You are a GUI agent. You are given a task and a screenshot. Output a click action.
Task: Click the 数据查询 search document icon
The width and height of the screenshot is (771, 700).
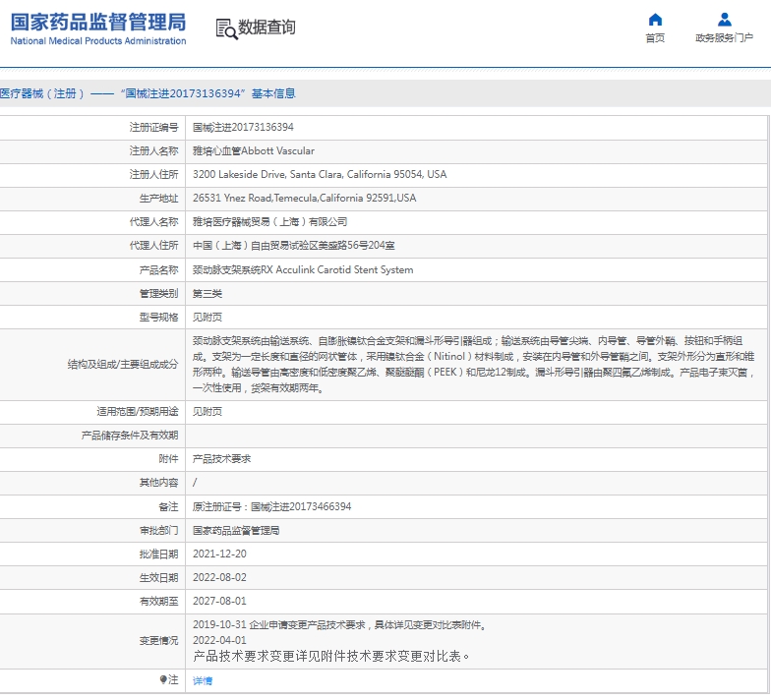coord(226,29)
